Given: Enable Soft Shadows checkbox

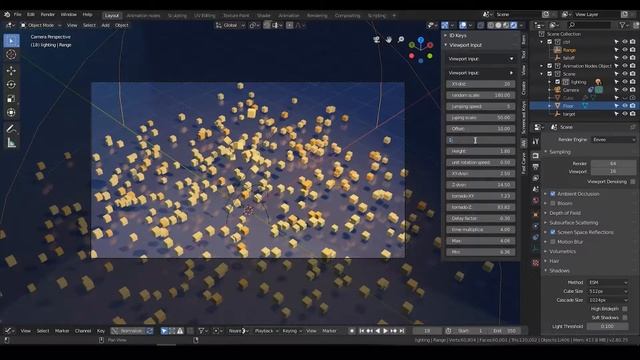Looking at the screenshot, I should point(624,318).
